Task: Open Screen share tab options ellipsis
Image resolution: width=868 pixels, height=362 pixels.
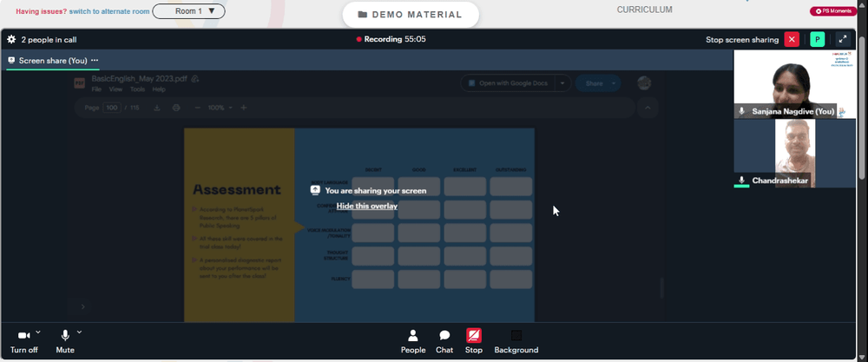Action: pyautogui.click(x=95, y=61)
